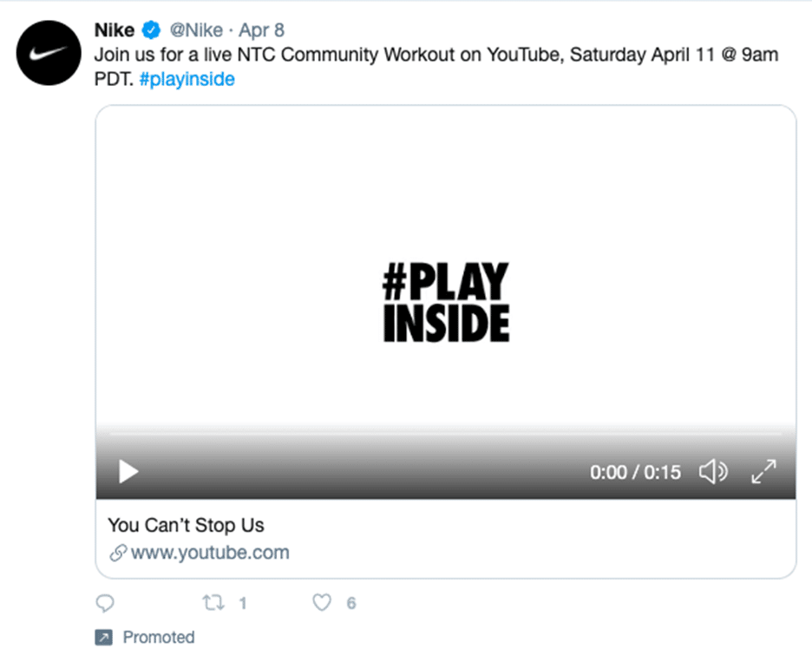Image resolution: width=812 pixels, height=662 pixels.
Task: Click the Promoted arrow icon
Action: click(x=103, y=638)
